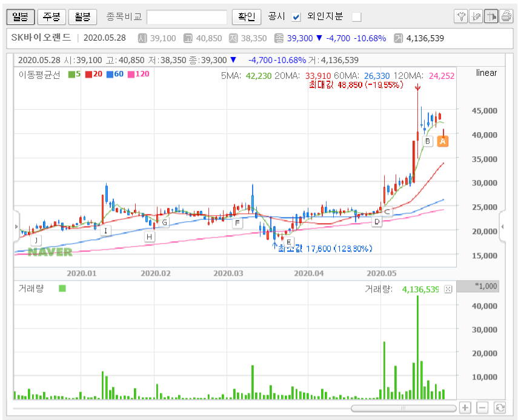Viewport: 518px width, 420px height.
Task: Switch to 일봉 daily candles
Action: point(21,17)
